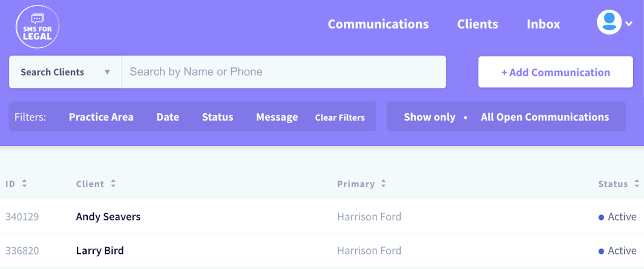644x269 pixels.
Task: Sort by ID column arrows
Action: [24, 184]
